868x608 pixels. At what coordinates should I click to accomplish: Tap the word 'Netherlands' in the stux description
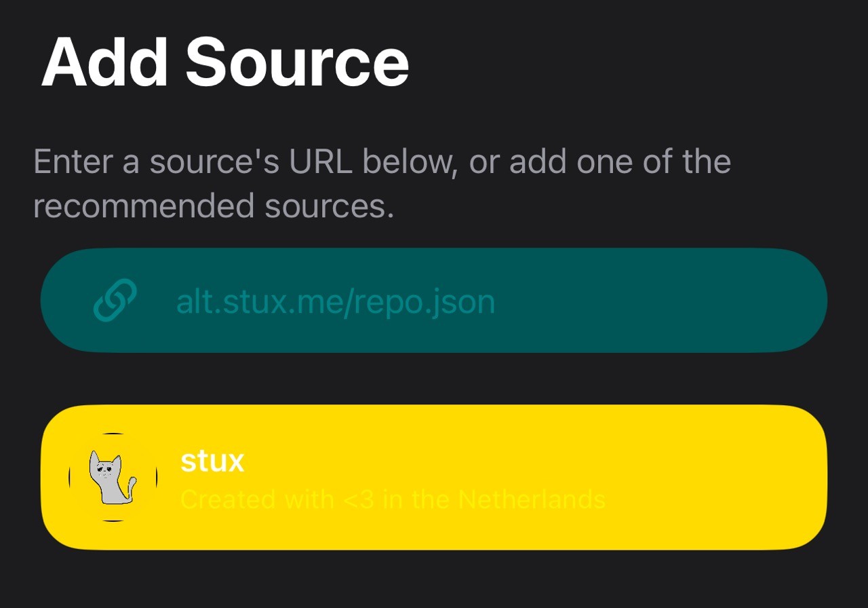click(532, 500)
